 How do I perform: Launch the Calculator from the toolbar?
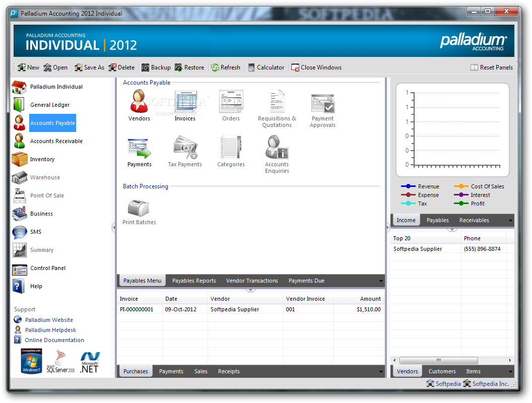(x=267, y=68)
